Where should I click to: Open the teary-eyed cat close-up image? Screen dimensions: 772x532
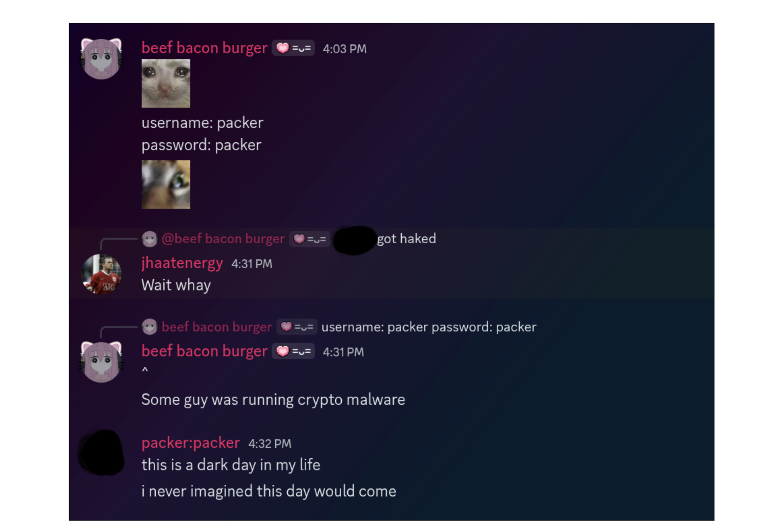point(166,185)
